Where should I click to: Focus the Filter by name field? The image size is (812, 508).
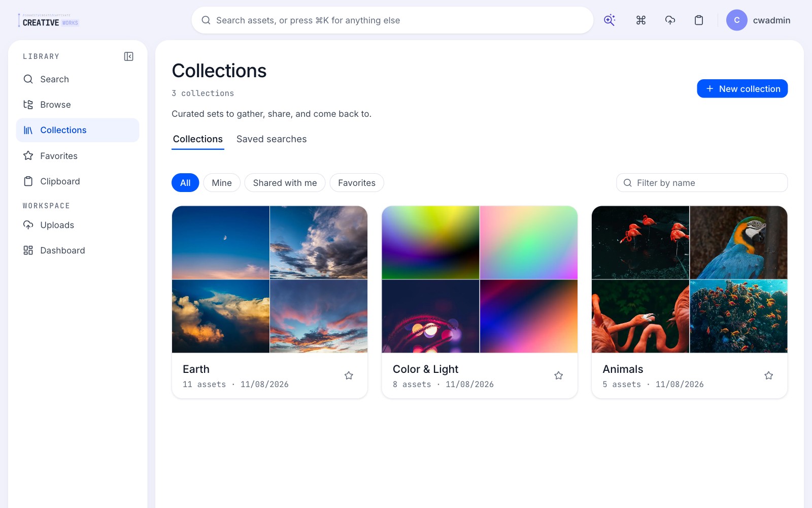pos(702,183)
